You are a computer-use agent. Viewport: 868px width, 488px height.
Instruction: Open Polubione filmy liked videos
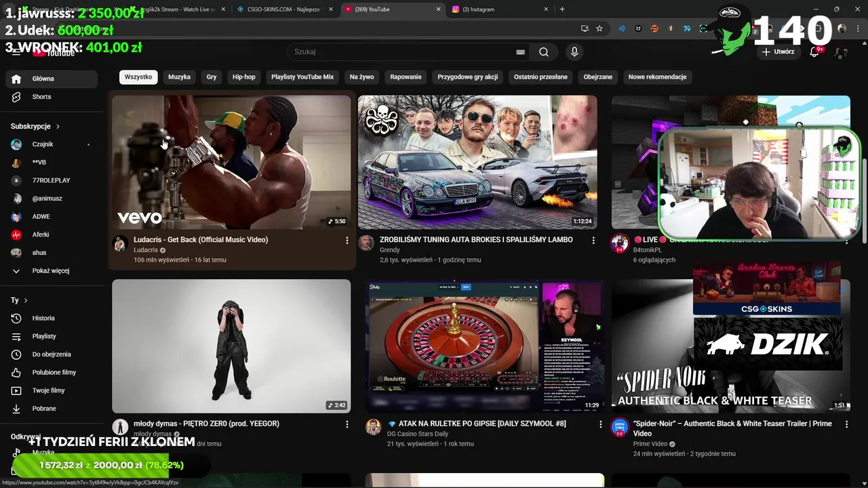[x=52, y=373]
